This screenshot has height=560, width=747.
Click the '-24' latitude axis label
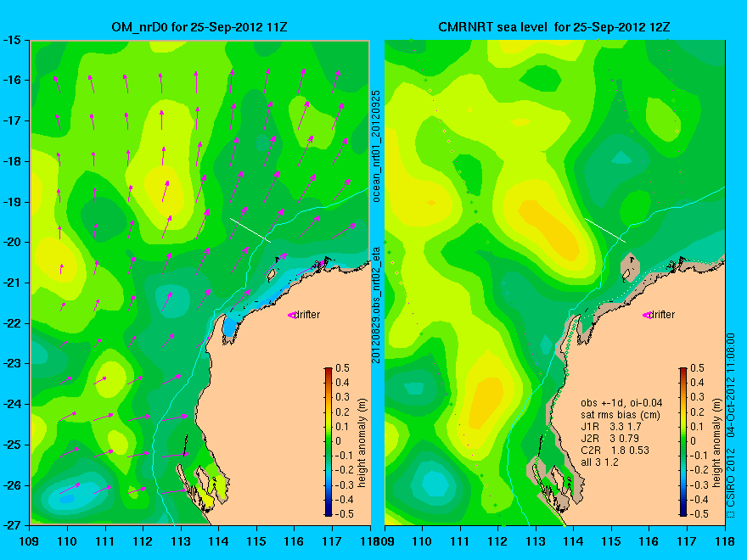12,404
